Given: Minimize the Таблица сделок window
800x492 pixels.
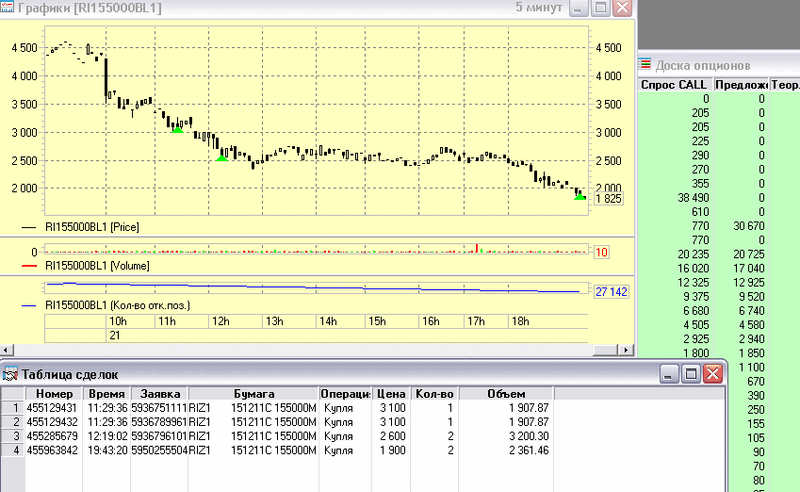Looking at the screenshot, I should point(667,373).
